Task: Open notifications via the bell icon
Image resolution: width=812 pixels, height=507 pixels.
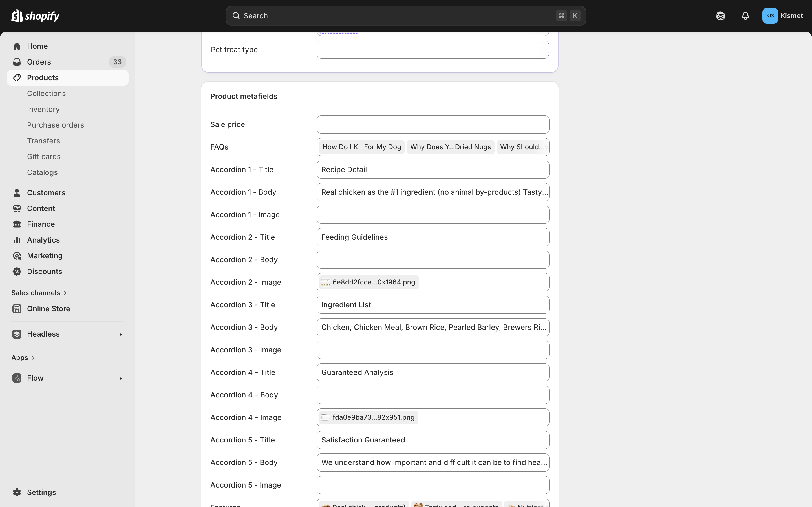Action: 745,15
